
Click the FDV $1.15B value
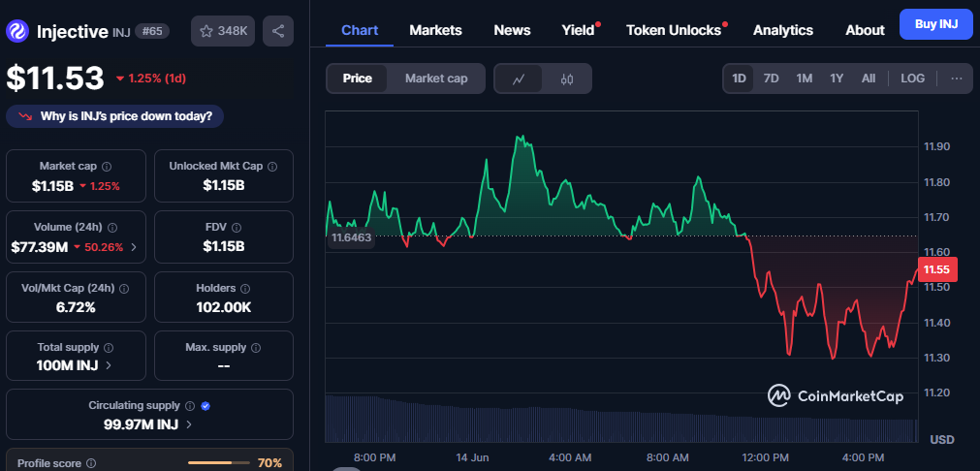(x=224, y=247)
